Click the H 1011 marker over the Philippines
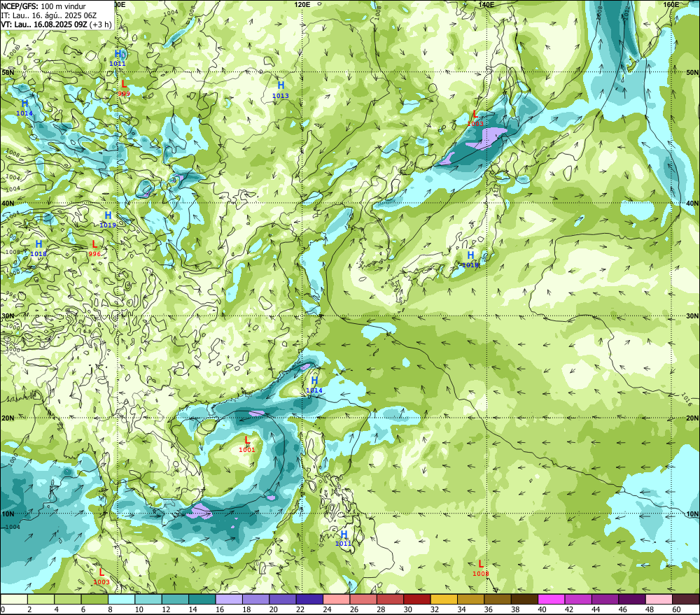The height and width of the screenshot is (615, 700). [x=343, y=538]
